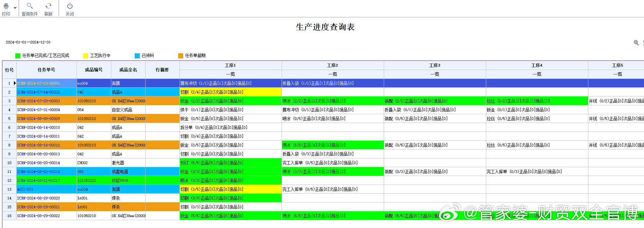Open task order SCRW-2024-08-29-00022 link
The height and width of the screenshot is (228, 644).
pos(38,216)
